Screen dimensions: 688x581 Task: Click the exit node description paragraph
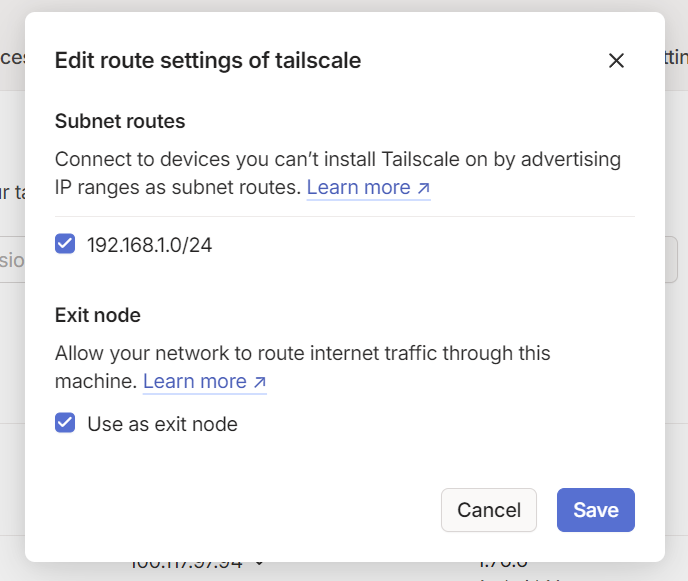(302, 367)
